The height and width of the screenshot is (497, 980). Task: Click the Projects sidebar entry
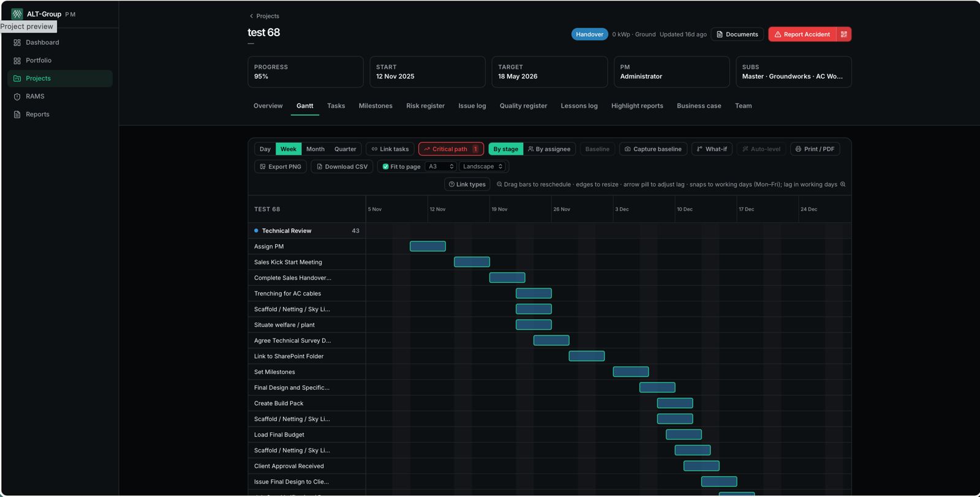coord(60,78)
